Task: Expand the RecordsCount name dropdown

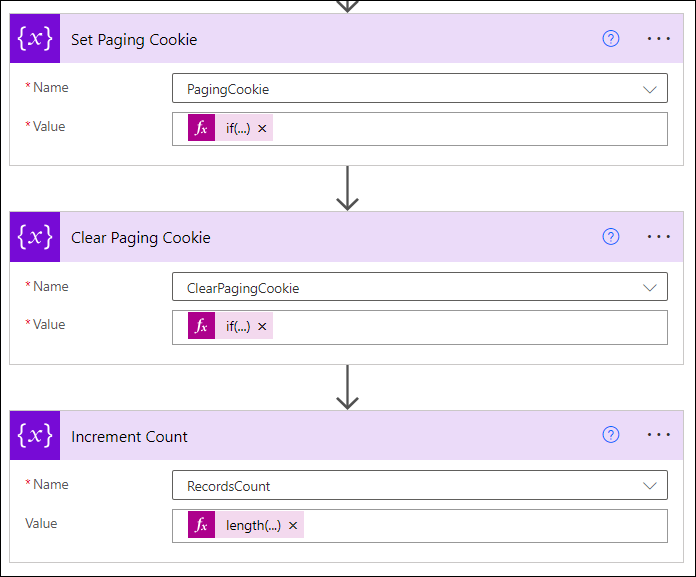Action: [650, 486]
